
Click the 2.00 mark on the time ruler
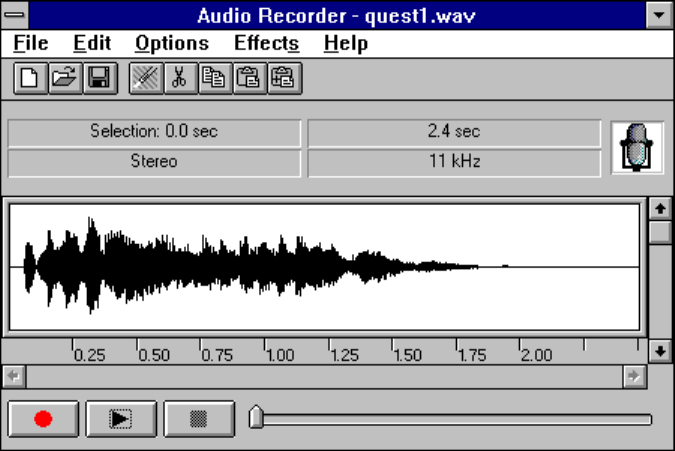[x=535, y=355]
